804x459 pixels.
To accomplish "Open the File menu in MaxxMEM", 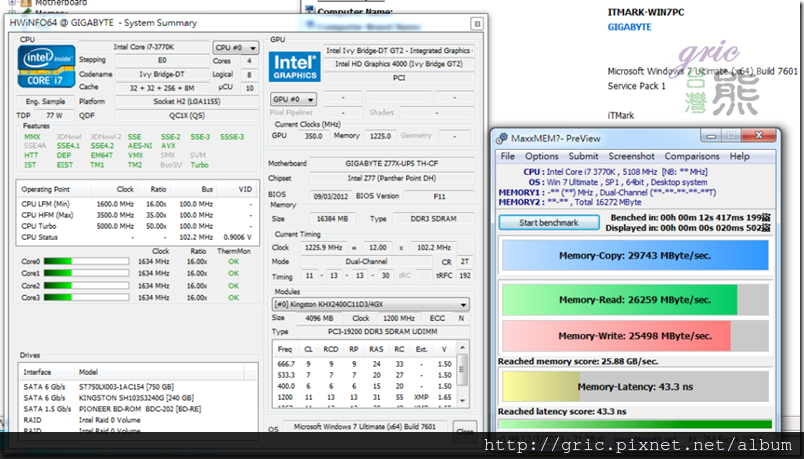I will 508,156.
